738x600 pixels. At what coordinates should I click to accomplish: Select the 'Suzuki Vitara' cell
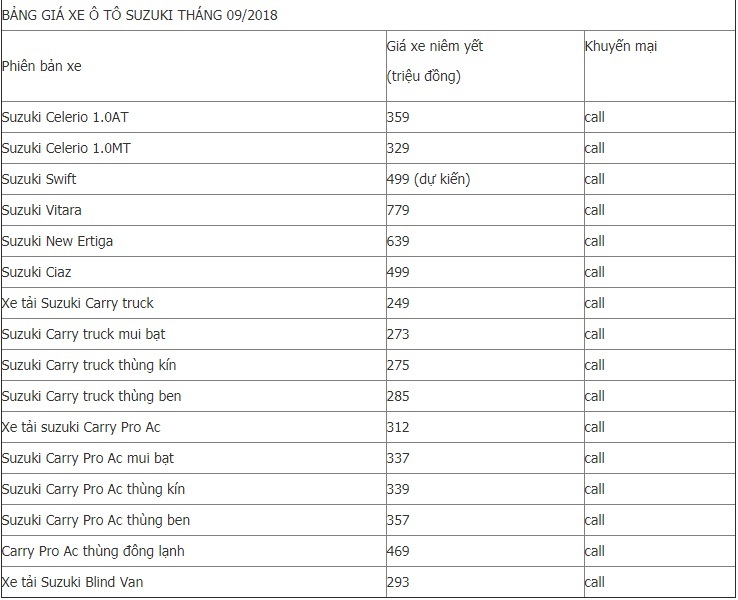tap(42, 210)
